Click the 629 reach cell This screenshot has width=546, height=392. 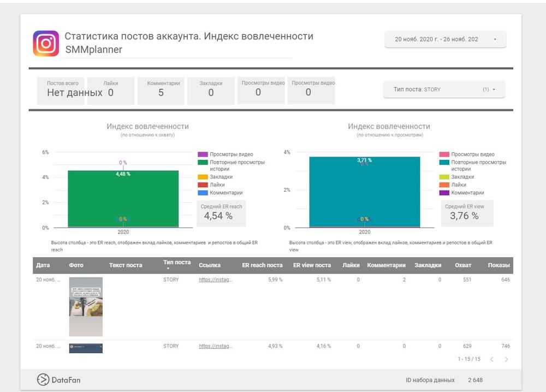tap(467, 346)
